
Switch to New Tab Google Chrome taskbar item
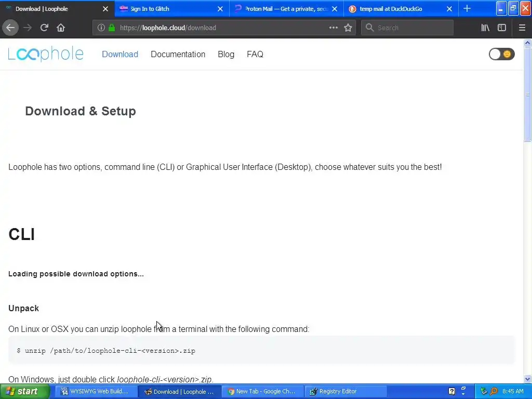pos(263,391)
